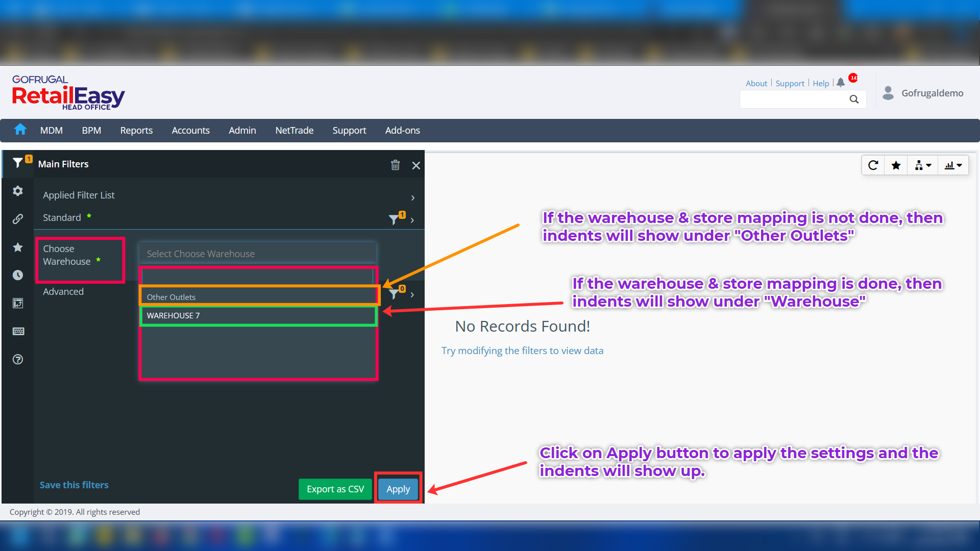
Task: Click the search magnifier icon
Action: tap(854, 99)
